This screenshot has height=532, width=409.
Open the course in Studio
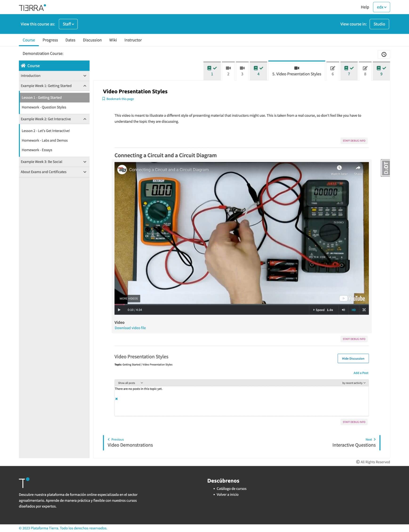[379, 24]
